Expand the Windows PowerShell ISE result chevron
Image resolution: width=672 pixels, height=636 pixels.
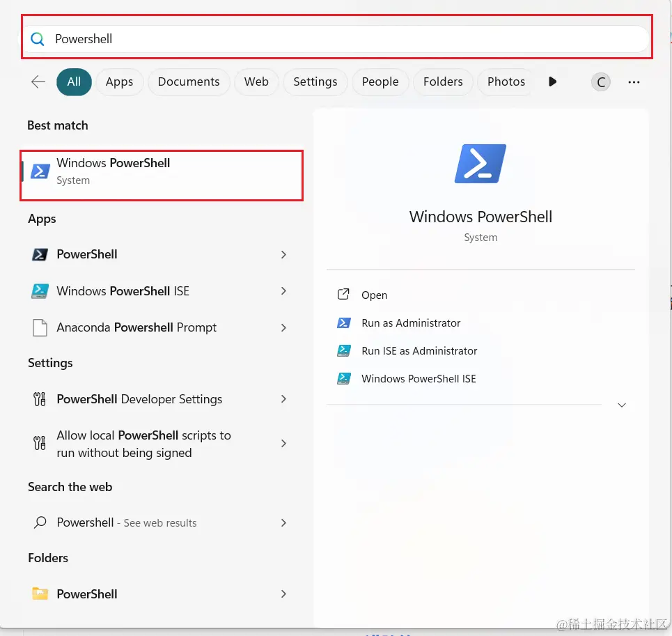pyautogui.click(x=283, y=291)
